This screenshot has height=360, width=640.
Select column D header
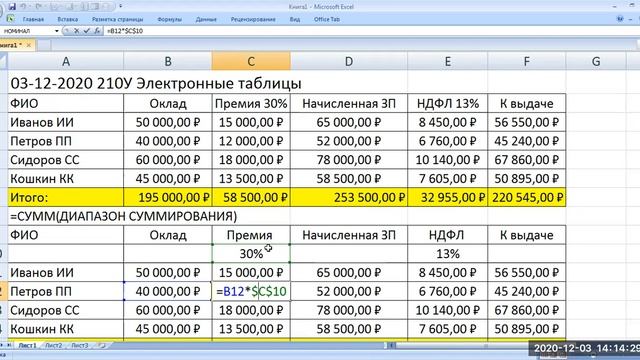349,61
